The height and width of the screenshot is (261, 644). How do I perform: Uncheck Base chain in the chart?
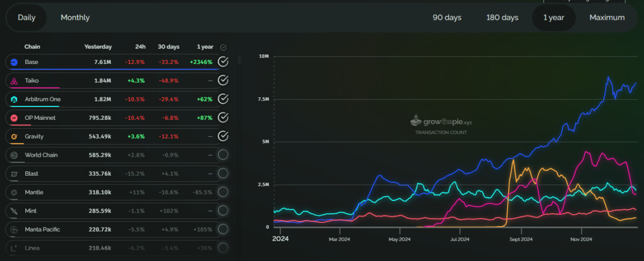click(223, 62)
